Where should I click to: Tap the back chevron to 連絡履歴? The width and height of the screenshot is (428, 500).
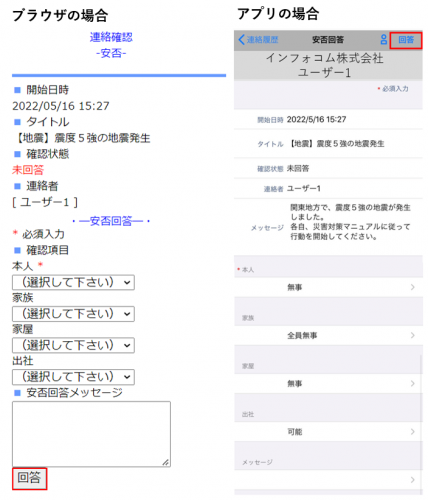pos(242,40)
